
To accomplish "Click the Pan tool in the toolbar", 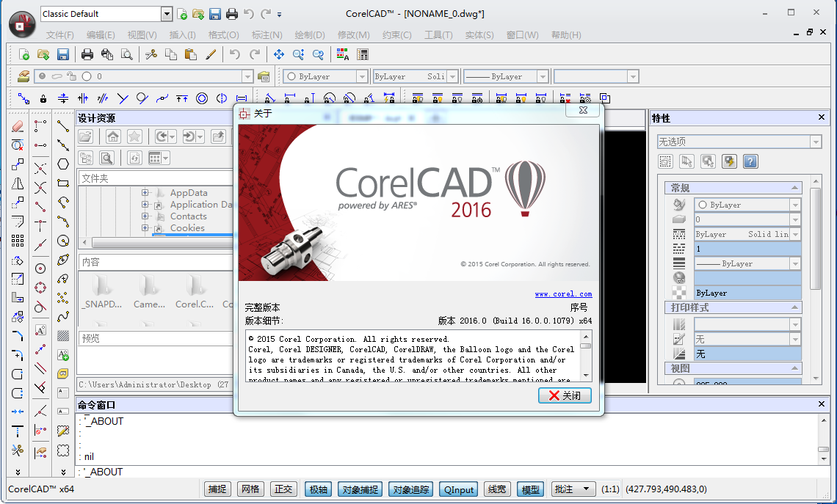I will tap(279, 54).
